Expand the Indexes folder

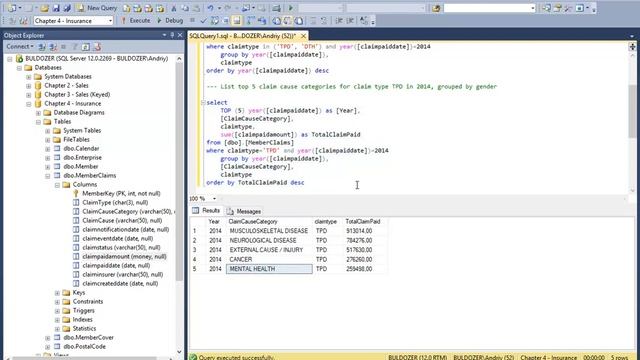point(57,320)
